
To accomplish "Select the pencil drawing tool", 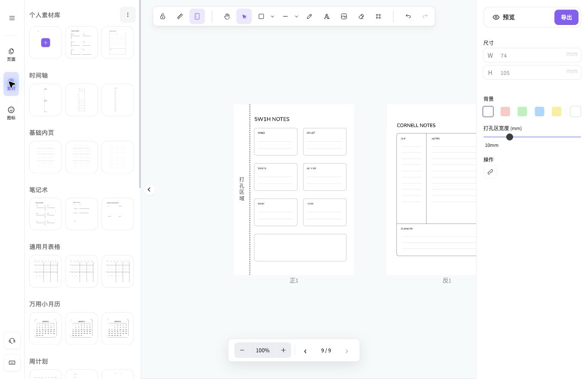I will click(309, 16).
